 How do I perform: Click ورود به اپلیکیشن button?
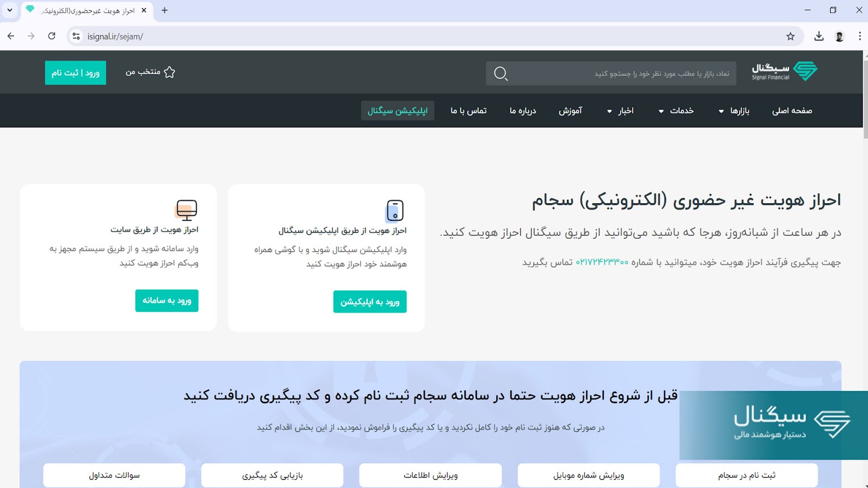(370, 301)
